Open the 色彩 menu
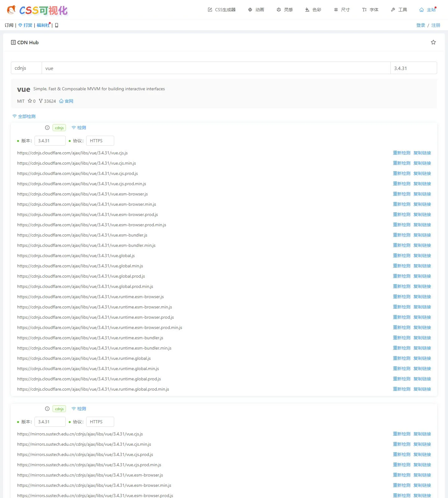448x498 pixels. (313, 10)
